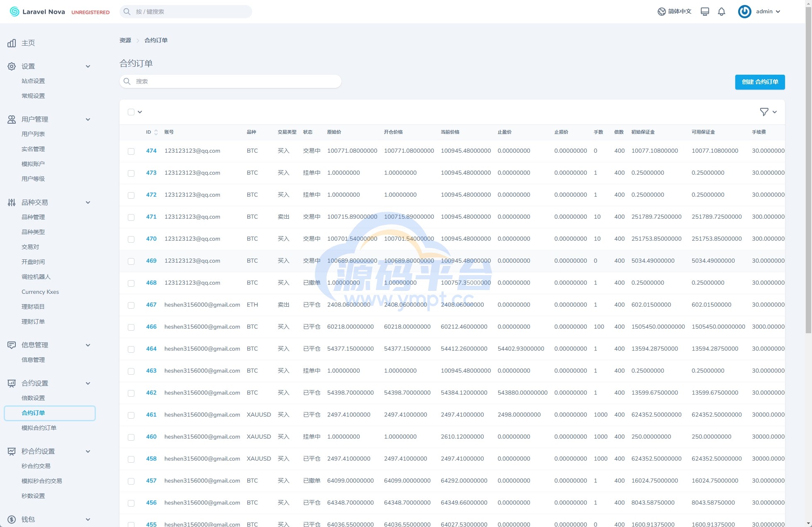
Task: Toggle the theme monitor icon
Action: pos(705,12)
